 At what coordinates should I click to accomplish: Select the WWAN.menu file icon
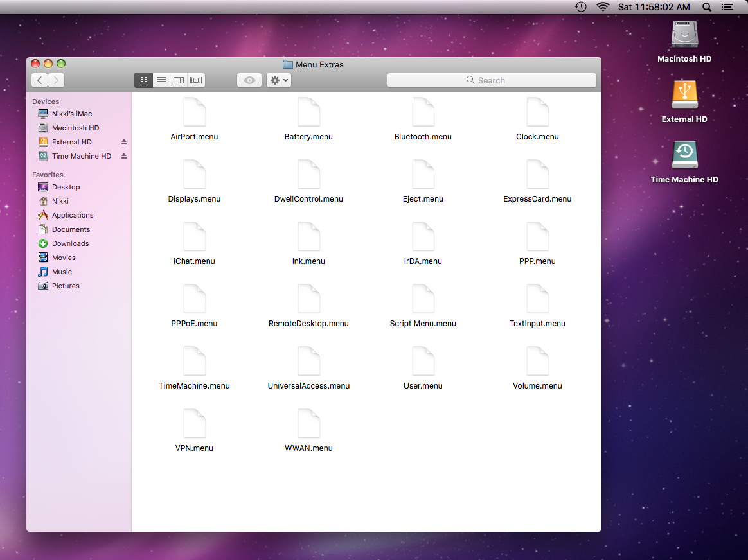(308, 424)
